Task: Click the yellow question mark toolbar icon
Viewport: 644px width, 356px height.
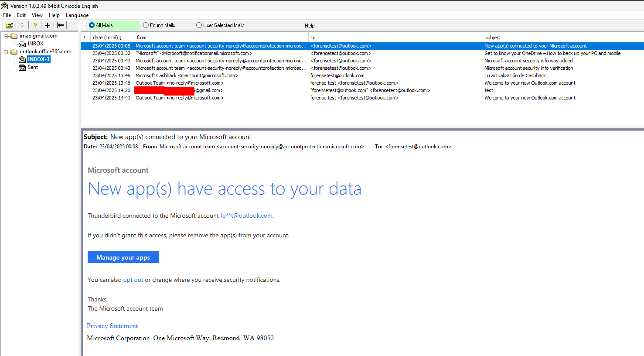Action: (x=35, y=25)
